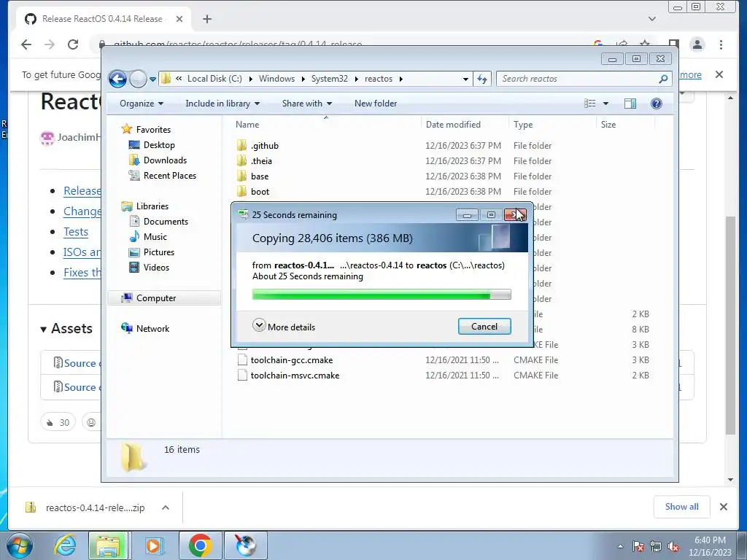
Task: Select the .github folder
Action: click(x=264, y=146)
